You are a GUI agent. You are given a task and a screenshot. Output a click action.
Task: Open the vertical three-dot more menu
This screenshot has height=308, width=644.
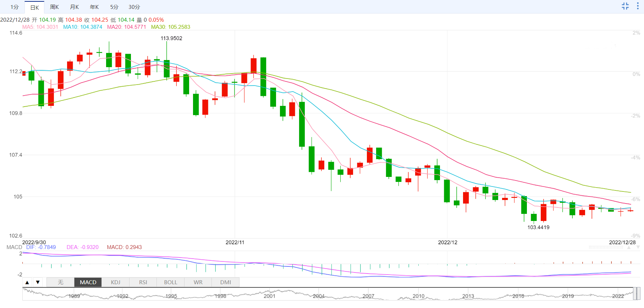(638, 6)
